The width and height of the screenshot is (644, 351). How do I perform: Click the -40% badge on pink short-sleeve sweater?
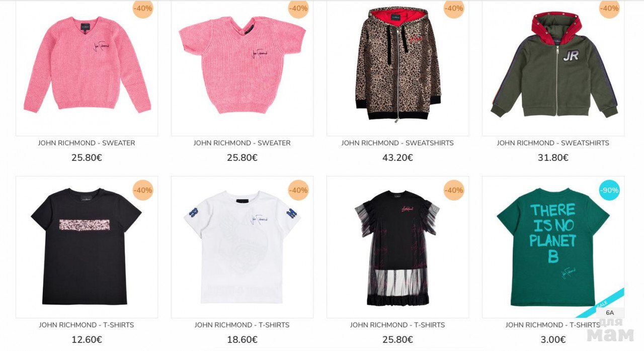tap(298, 9)
